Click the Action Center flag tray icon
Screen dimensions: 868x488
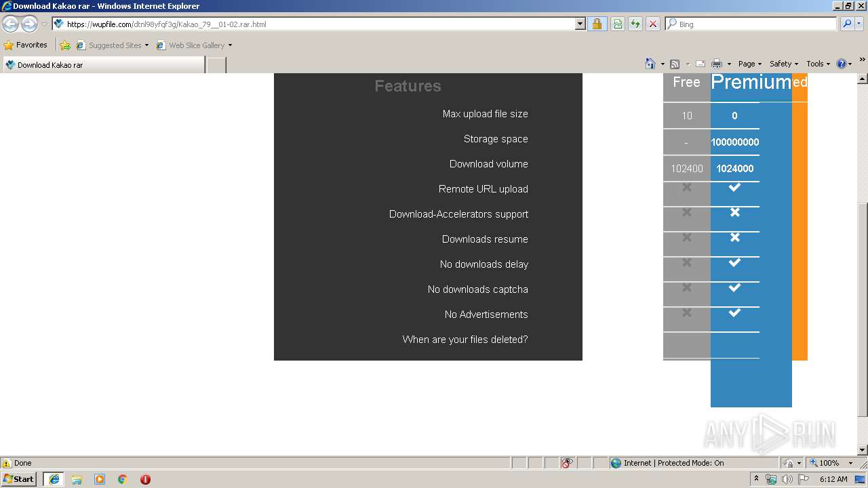click(x=803, y=479)
